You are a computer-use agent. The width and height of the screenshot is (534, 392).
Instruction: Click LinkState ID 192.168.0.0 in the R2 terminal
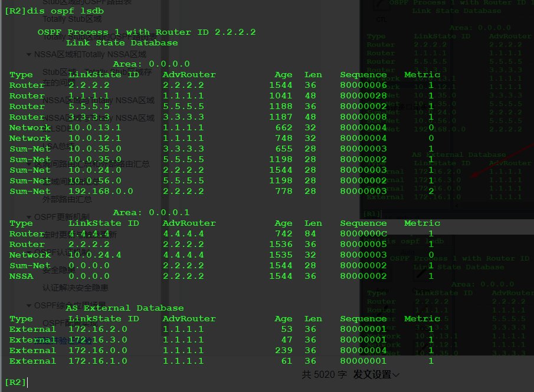pyautogui.click(x=101, y=191)
